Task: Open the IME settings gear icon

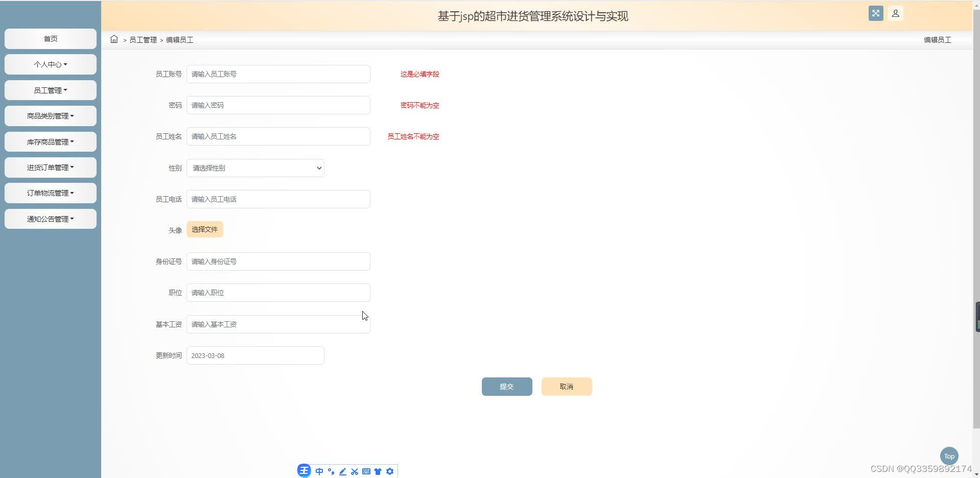Action: 390,471
